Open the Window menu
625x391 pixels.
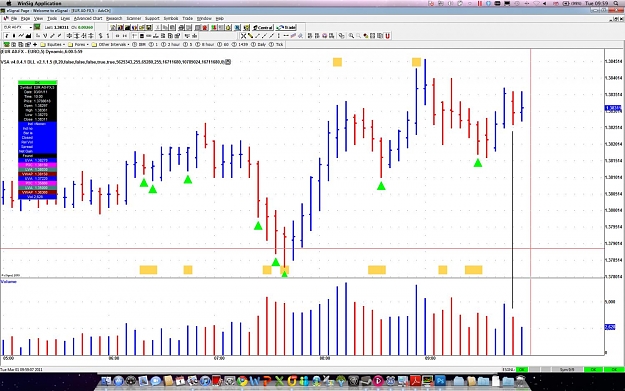click(x=204, y=18)
